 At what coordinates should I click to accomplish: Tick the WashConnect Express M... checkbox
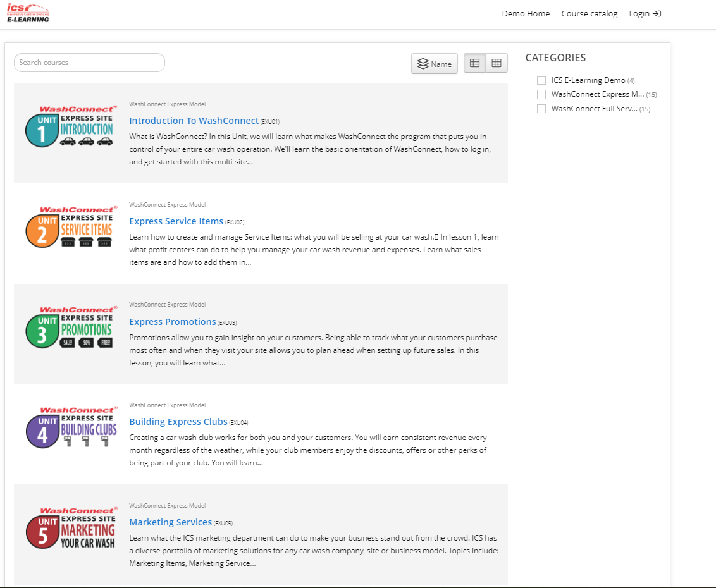click(x=541, y=94)
